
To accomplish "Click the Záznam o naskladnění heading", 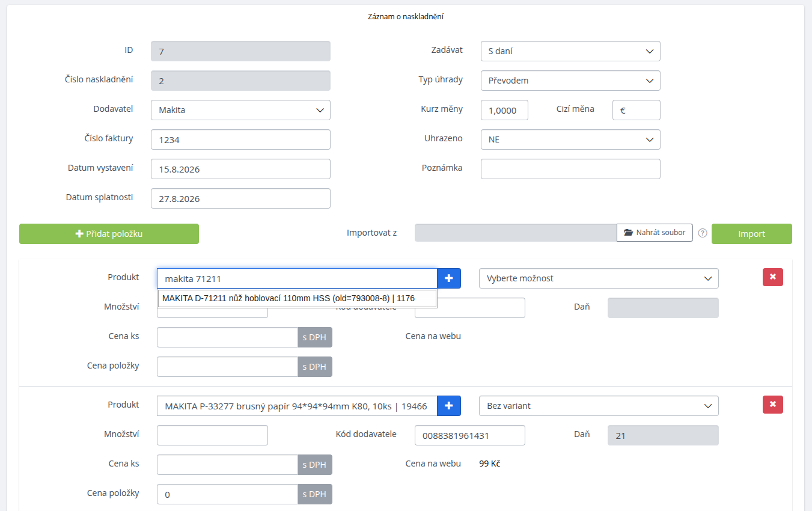I will [x=406, y=17].
